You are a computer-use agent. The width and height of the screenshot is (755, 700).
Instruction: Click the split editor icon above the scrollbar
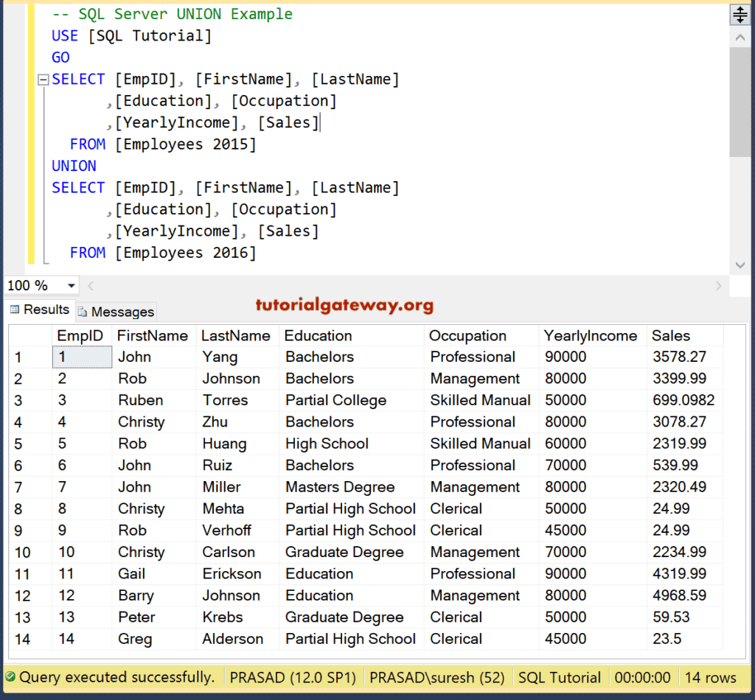click(x=740, y=13)
